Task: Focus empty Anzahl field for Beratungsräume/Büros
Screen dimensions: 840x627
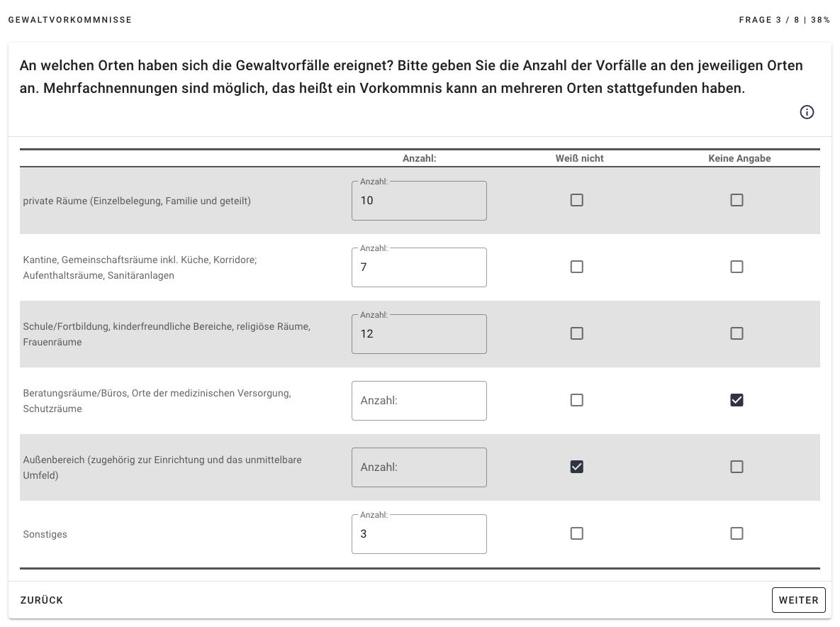Action: coord(419,401)
